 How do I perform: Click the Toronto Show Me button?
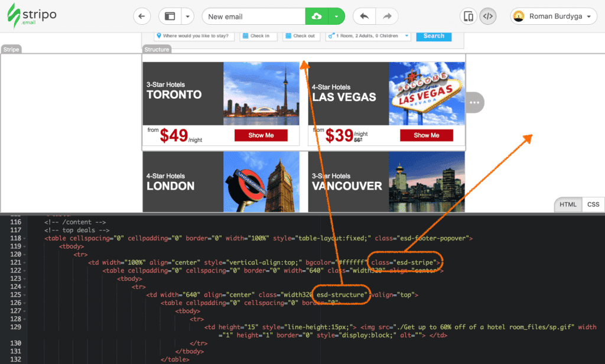[261, 135]
